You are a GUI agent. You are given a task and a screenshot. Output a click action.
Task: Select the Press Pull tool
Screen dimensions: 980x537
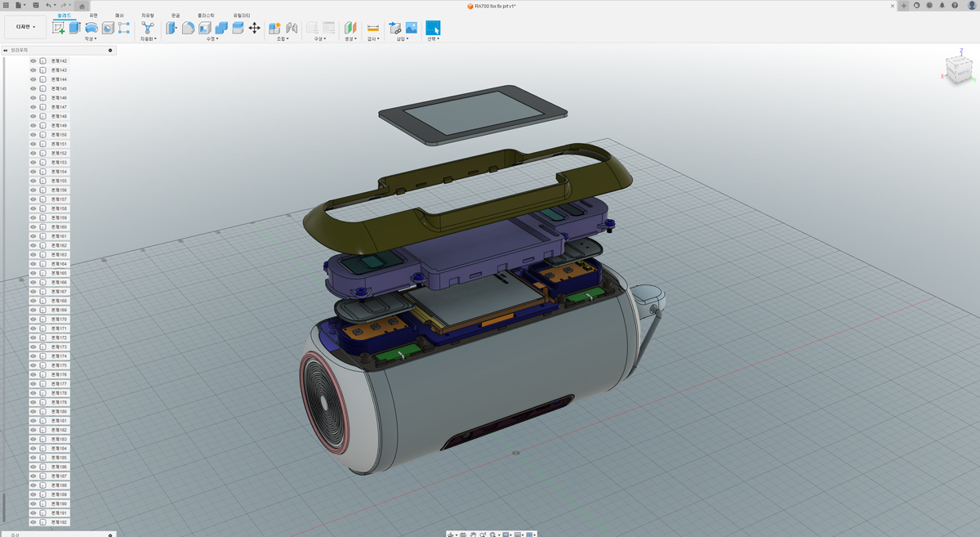[171, 28]
